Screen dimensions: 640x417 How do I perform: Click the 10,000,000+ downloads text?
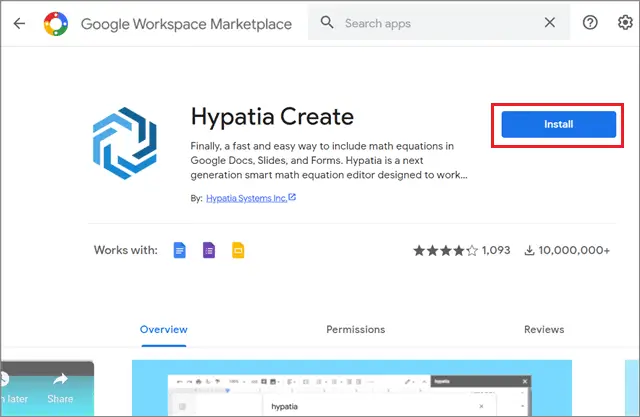(x=574, y=250)
